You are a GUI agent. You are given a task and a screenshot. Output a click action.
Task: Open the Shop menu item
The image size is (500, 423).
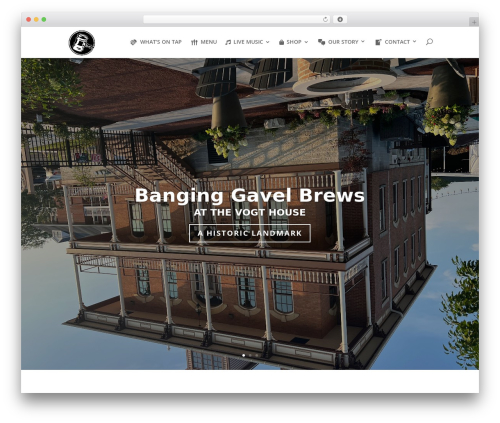coord(294,42)
